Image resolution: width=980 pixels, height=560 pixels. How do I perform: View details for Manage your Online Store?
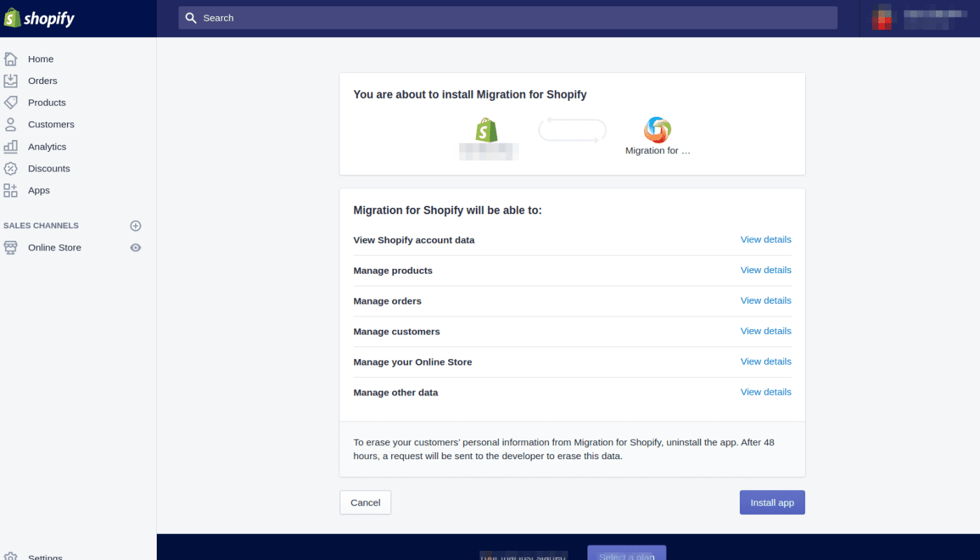pos(766,361)
